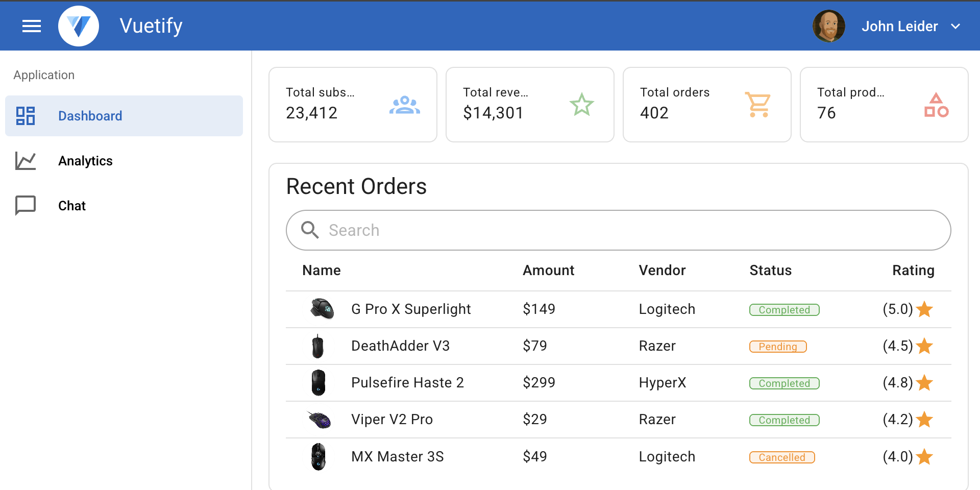Viewport: 980px width, 490px height.
Task: Click the Recent Orders heading
Action: coord(356,186)
